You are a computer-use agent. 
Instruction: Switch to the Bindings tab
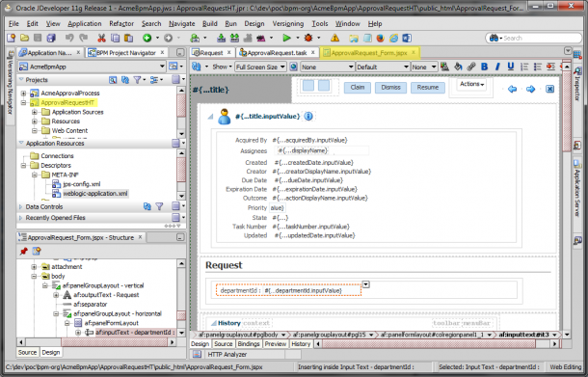tap(249, 344)
